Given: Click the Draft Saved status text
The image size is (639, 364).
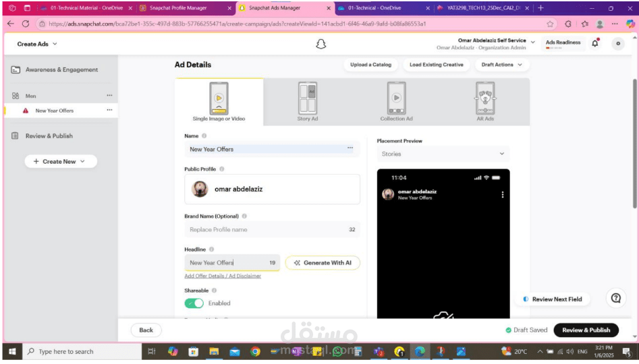Looking at the screenshot, I should tap(530, 330).
